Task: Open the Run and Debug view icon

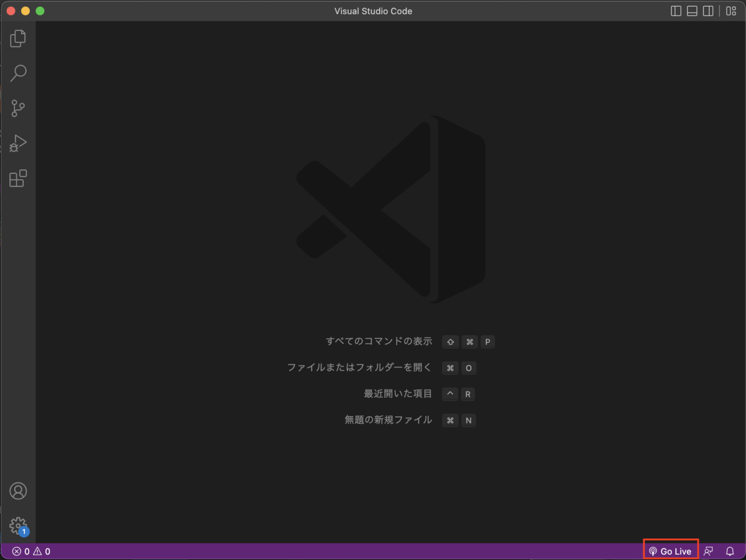Action: click(x=18, y=144)
